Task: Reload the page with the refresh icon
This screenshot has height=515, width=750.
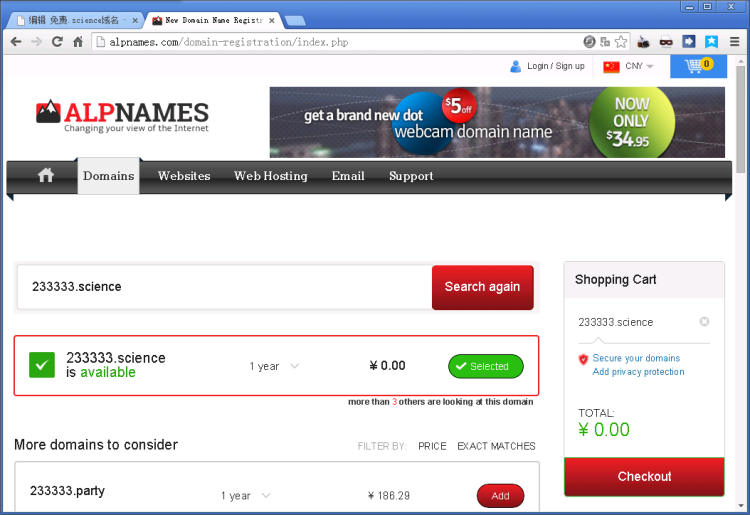Action: [x=57, y=42]
